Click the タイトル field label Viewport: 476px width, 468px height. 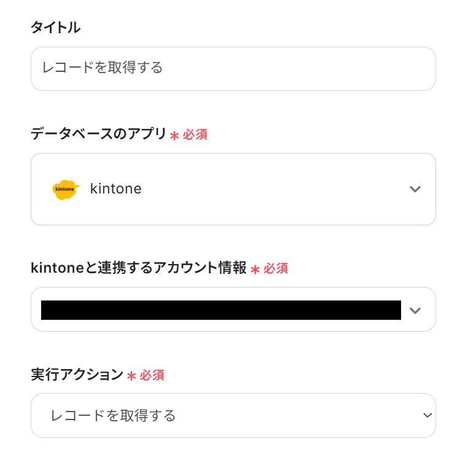point(55,27)
